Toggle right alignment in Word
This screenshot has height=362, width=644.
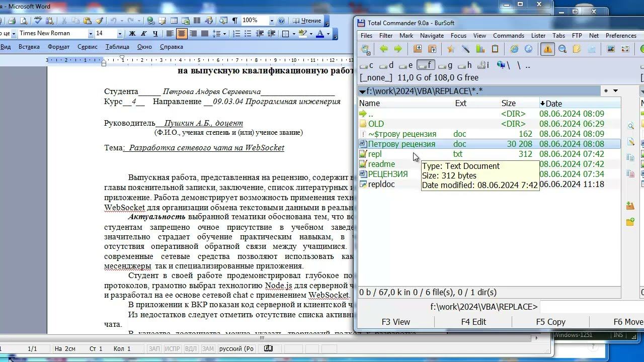coord(193,34)
